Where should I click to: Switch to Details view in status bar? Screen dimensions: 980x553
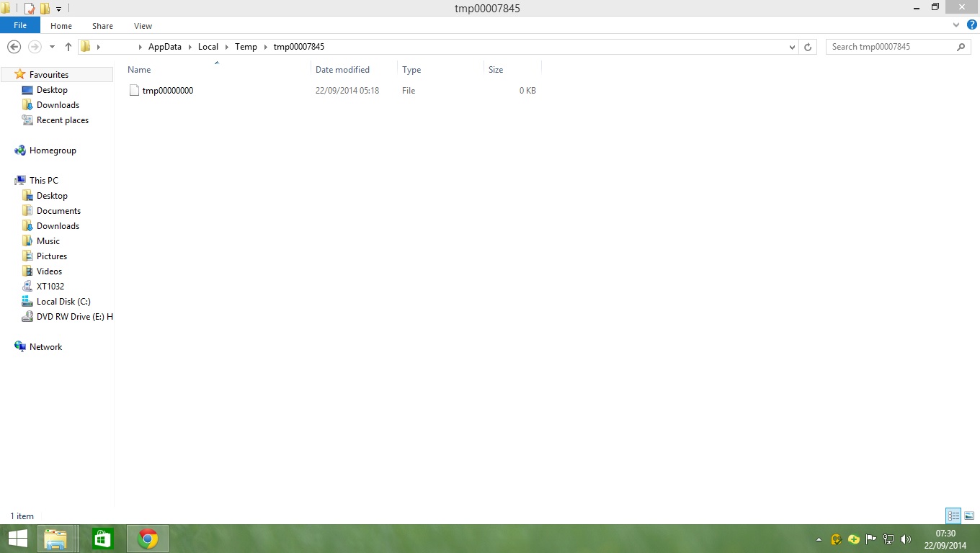(953, 516)
